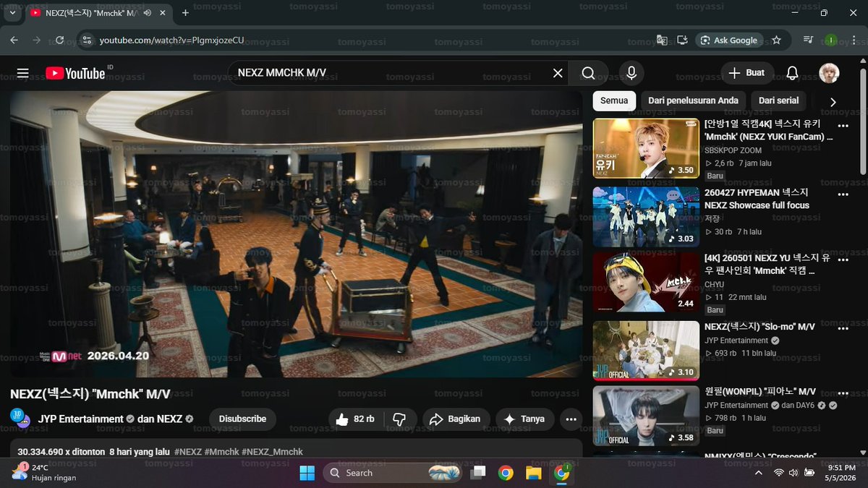The image size is (868, 488).
Task: Open options for the WONPIL M/V
Action: click(x=843, y=393)
